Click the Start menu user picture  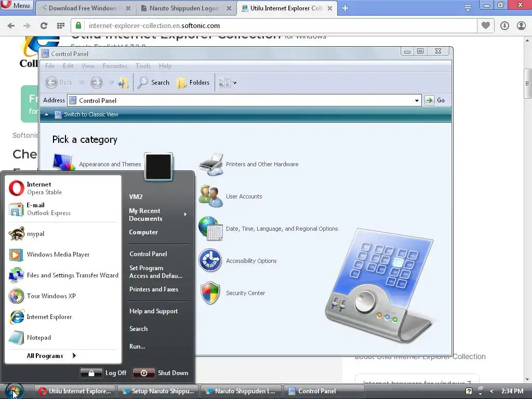click(158, 167)
